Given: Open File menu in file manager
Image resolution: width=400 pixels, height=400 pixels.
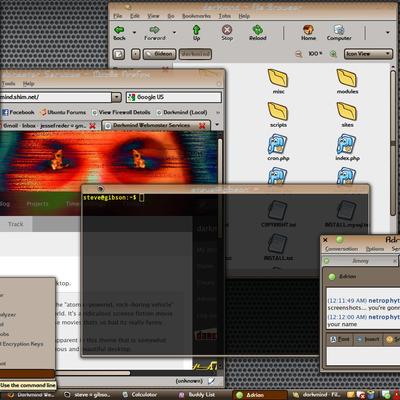Looking at the screenshot, I should (x=118, y=16).
